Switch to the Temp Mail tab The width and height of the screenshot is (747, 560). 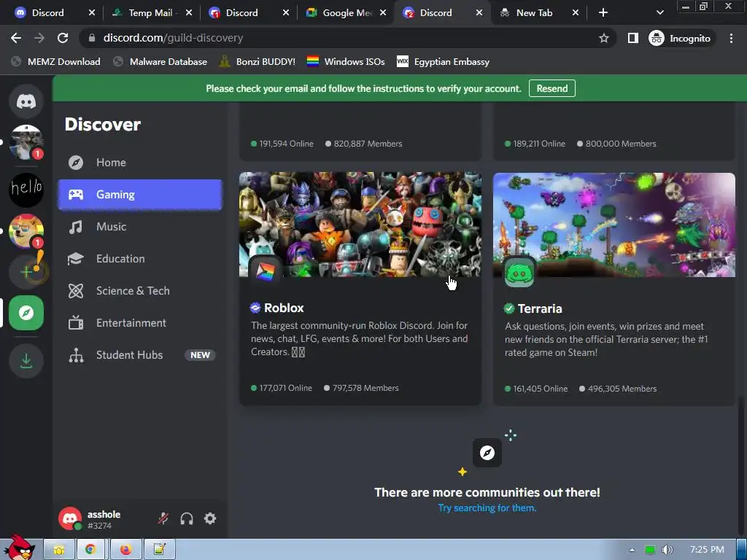[150, 13]
